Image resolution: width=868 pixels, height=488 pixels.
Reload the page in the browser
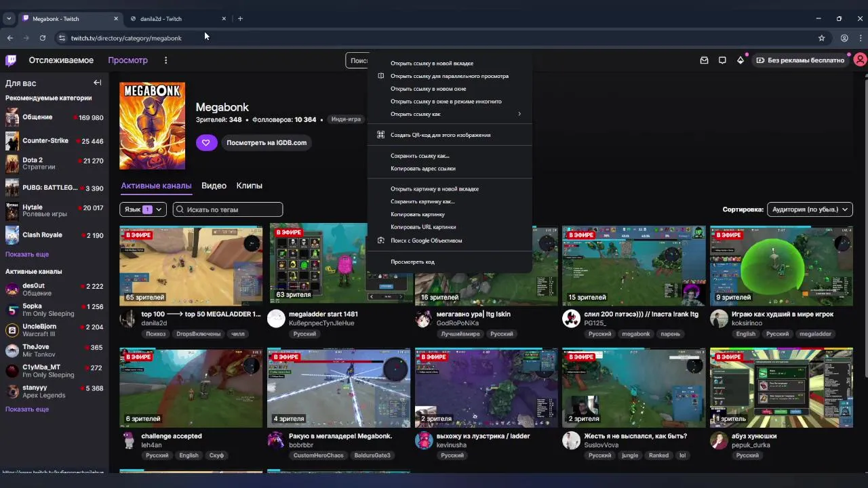(x=43, y=38)
